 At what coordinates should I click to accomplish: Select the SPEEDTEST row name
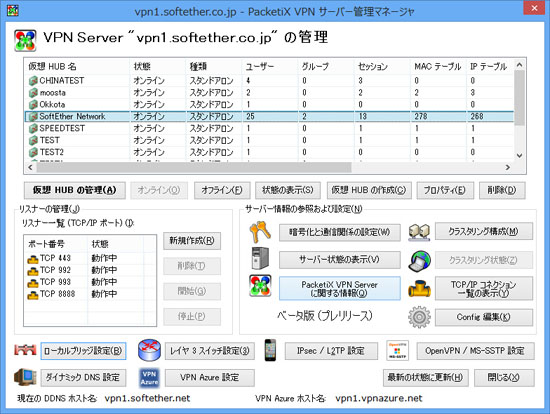(x=62, y=128)
